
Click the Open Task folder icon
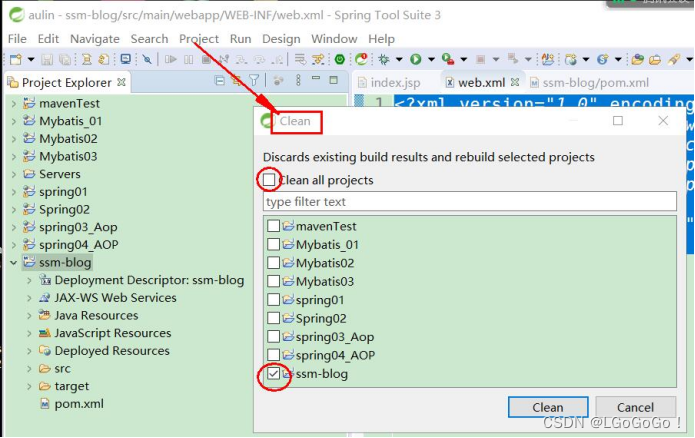pos(655,59)
